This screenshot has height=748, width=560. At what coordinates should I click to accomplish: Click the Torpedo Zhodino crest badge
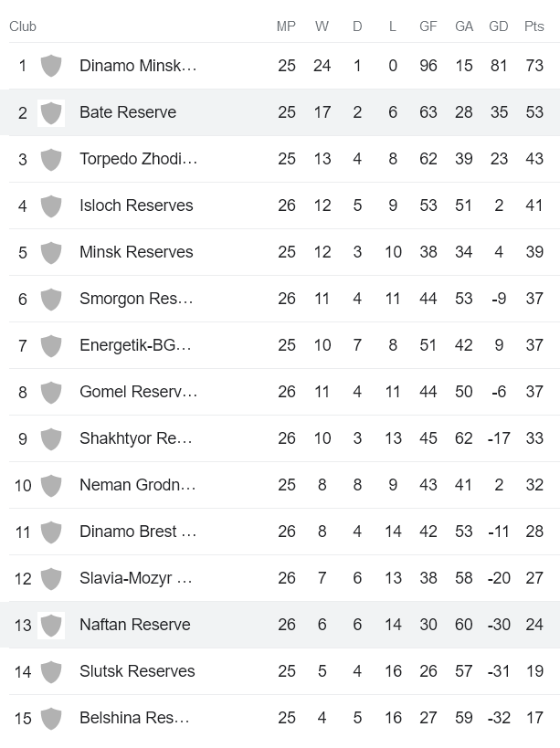(51, 158)
